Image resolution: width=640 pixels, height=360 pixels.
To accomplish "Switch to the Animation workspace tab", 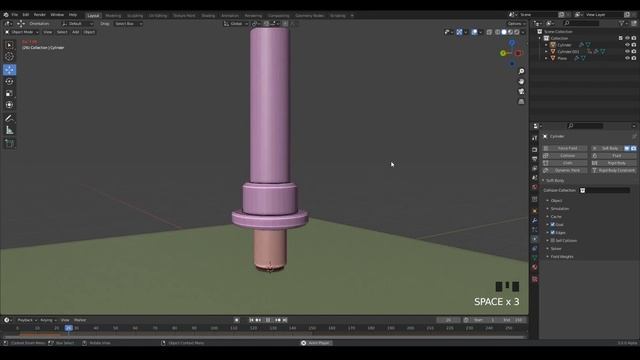I will click(230, 16).
